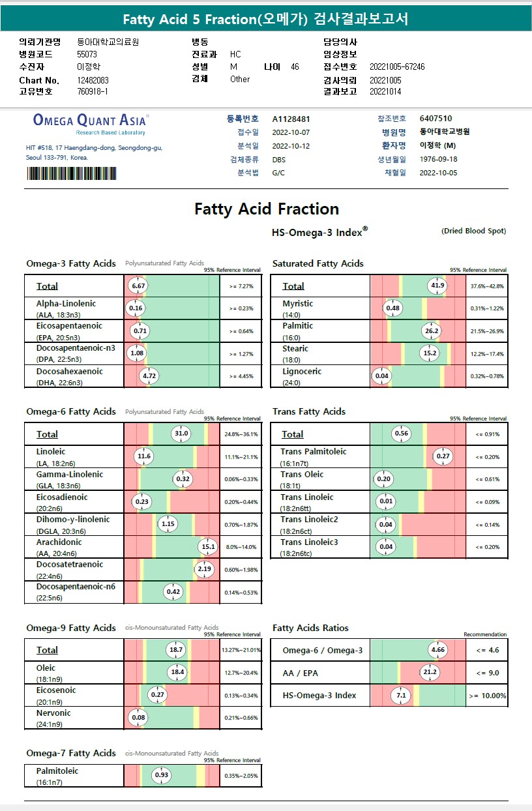532x811 pixels.
Task: Click the EPA 0.71 value marker
Action: click(140, 331)
